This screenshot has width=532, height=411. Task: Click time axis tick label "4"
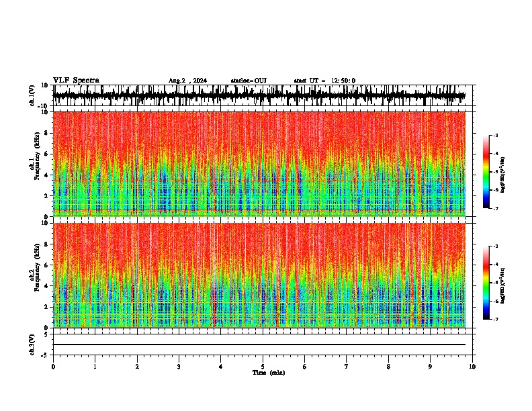pyautogui.click(x=221, y=367)
